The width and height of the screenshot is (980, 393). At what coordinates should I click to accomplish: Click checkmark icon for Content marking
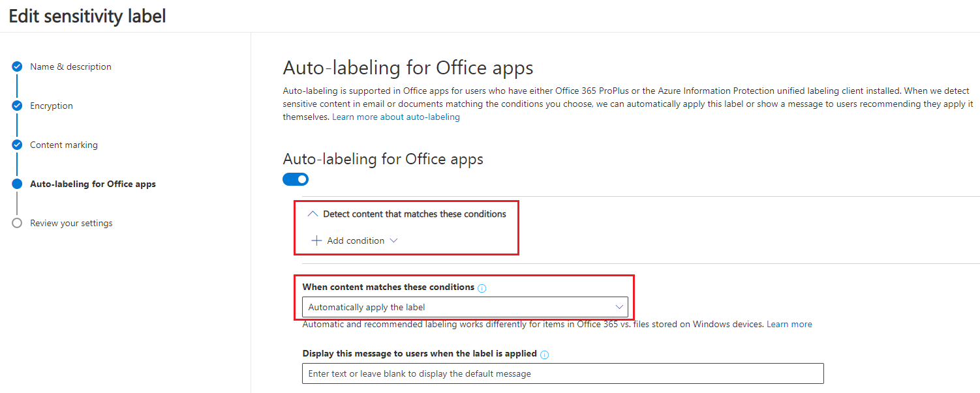[x=17, y=145]
